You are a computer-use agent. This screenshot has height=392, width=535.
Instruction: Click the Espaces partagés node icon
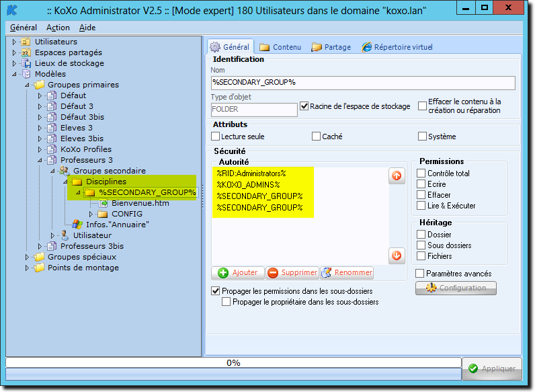coord(26,52)
